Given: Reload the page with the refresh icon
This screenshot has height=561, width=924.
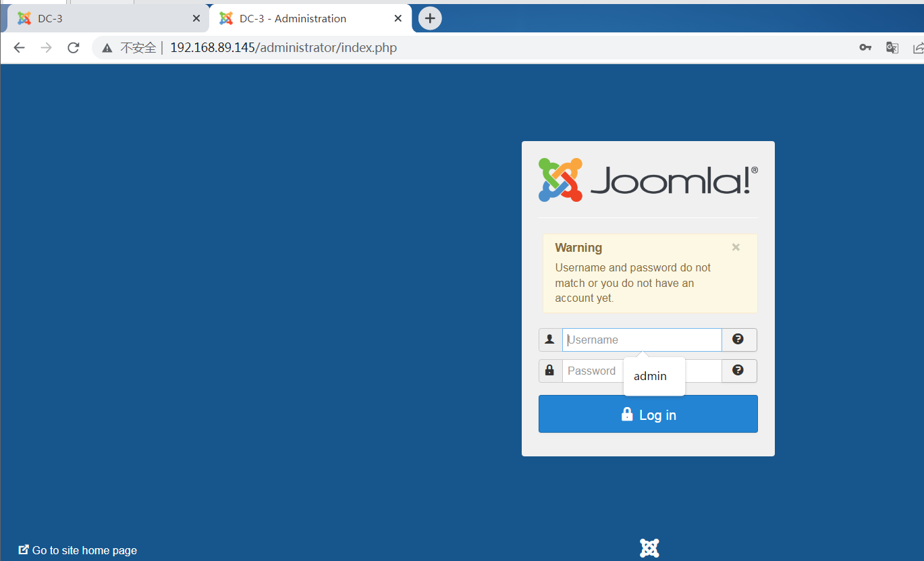Looking at the screenshot, I should click(74, 47).
